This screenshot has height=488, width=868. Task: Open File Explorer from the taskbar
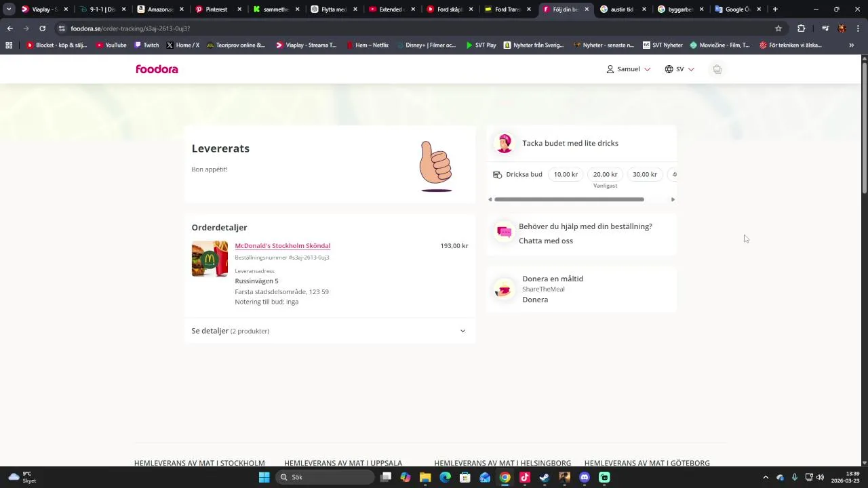425,477
